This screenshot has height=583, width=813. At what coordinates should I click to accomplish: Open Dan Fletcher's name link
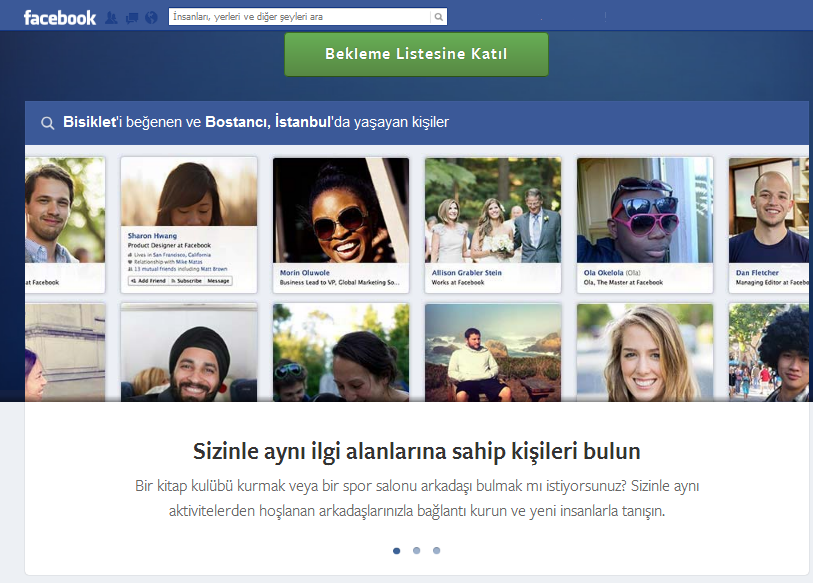pos(757,272)
